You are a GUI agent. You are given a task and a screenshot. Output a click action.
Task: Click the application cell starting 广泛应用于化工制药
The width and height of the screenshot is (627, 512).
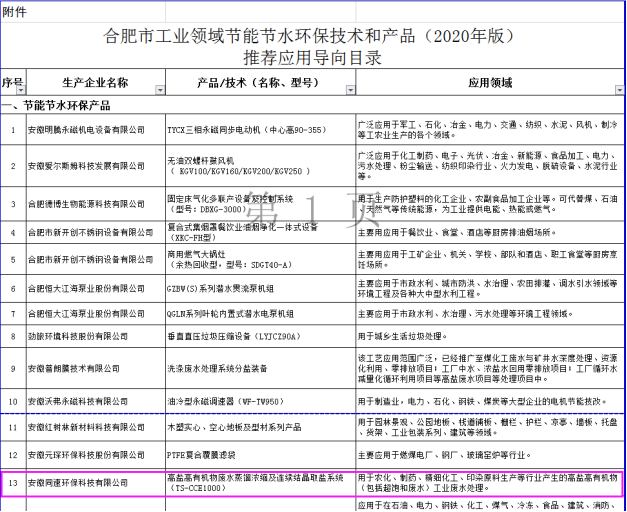490,166
